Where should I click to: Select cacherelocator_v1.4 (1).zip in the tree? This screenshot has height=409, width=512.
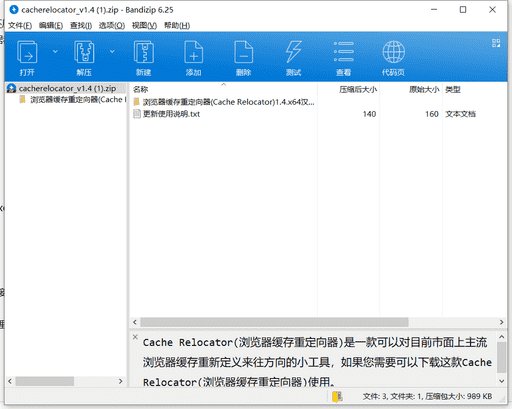67,88
